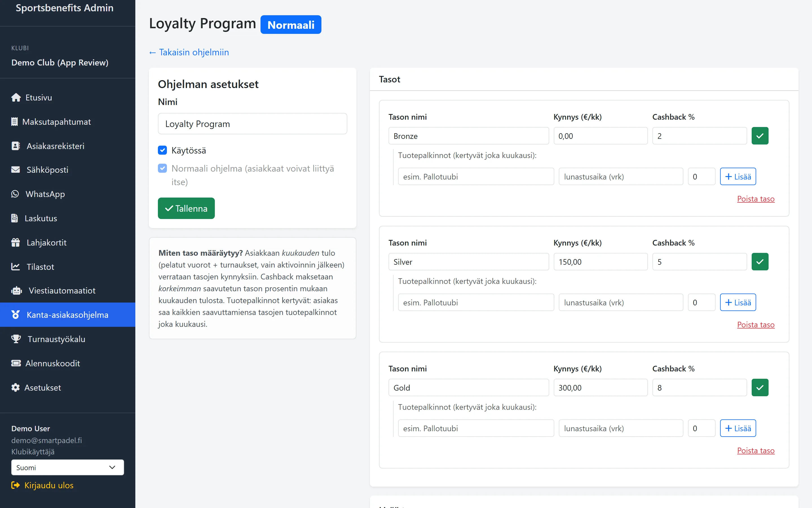
Task: Follow Takaisin ohjelmiin back link
Action: (x=189, y=52)
